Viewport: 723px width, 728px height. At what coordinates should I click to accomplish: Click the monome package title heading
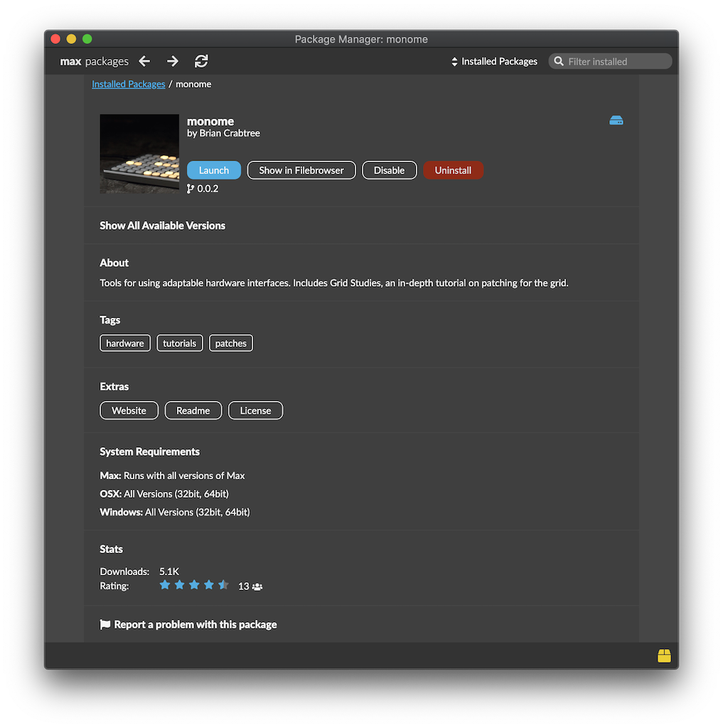(210, 121)
